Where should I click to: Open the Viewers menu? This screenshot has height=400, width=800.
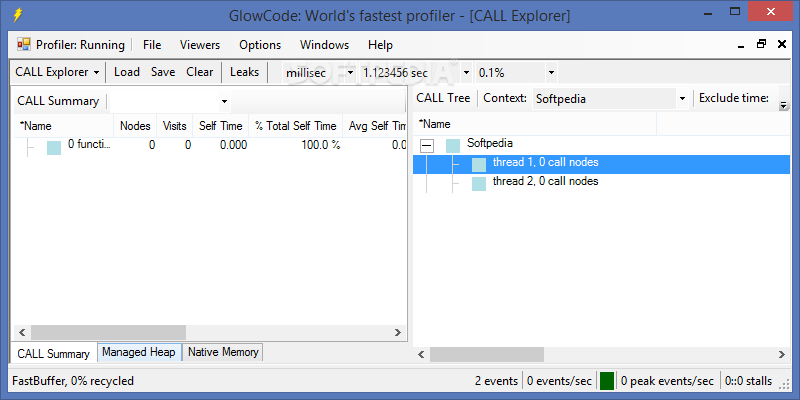click(x=200, y=45)
